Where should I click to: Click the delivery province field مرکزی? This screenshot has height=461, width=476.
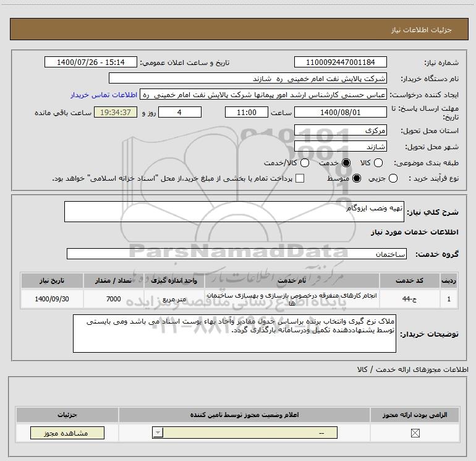click(340, 131)
